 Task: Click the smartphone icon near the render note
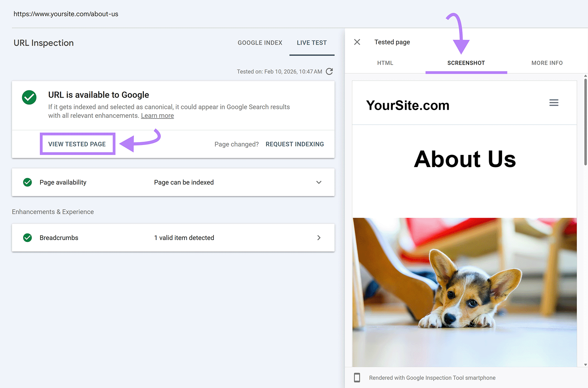pos(357,377)
